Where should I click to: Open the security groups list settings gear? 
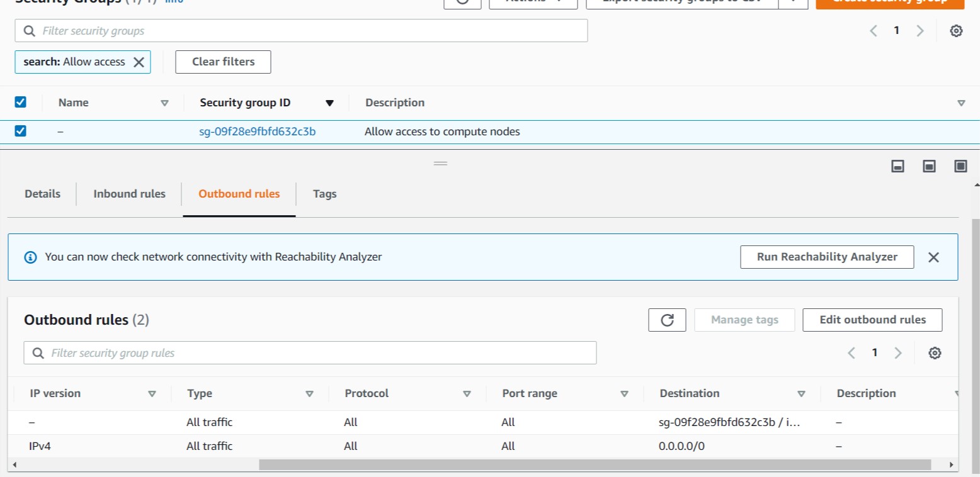956,30
